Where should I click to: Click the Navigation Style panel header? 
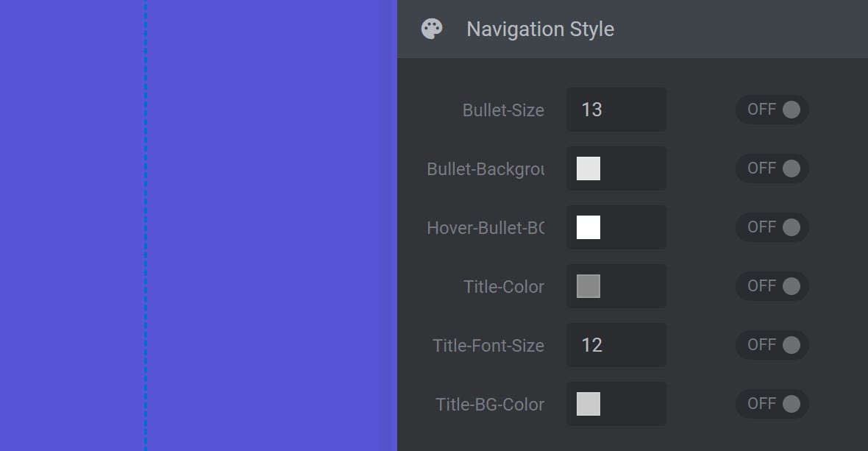(x=632, y=29)
